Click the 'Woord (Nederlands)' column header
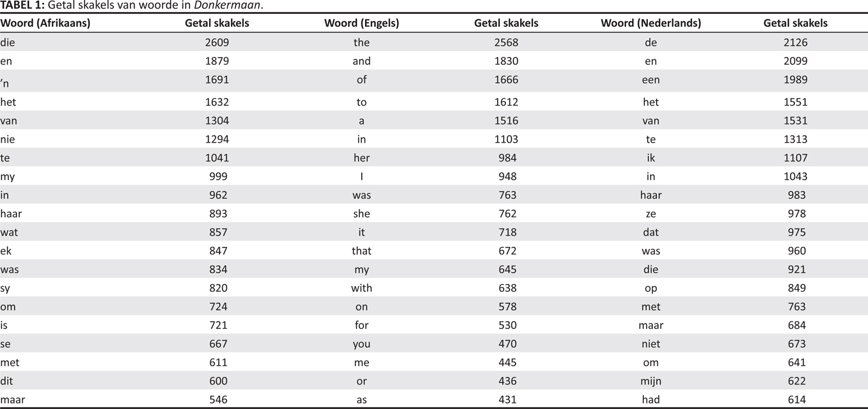 click(x=650, y=23)
